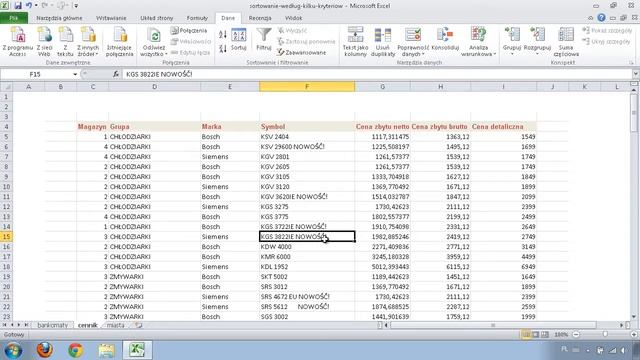Click the Połączenia connections button
The image size is (640, 360).
[x=189, y=31]
